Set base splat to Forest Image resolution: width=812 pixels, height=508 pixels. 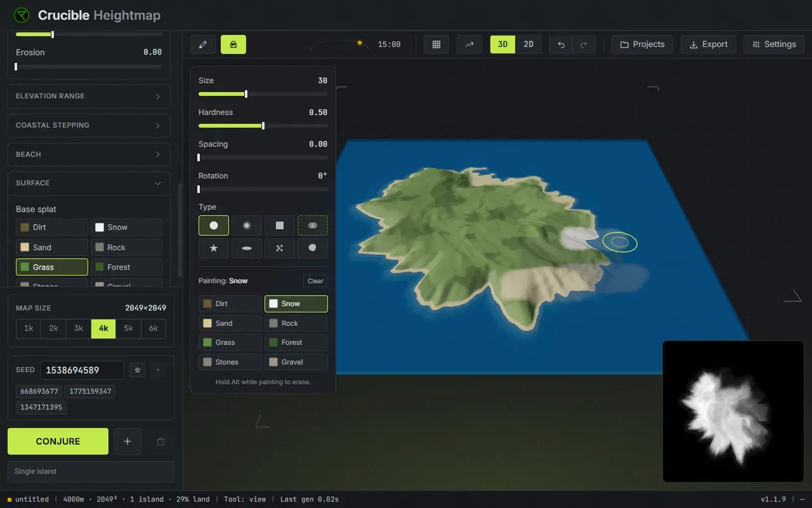126,267
